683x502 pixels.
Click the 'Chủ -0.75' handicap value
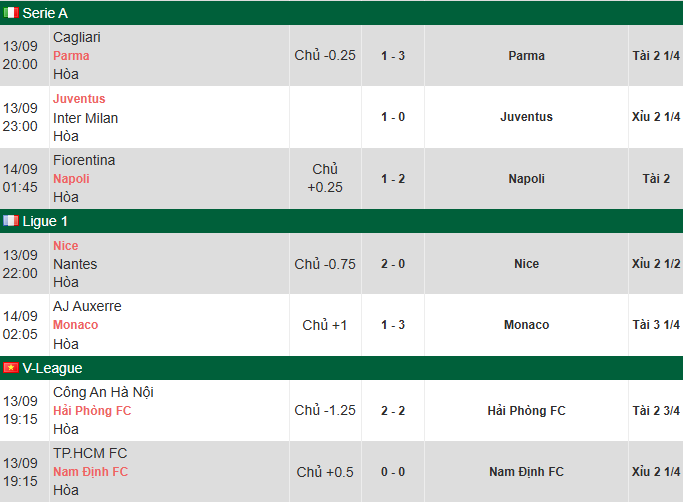325,264
